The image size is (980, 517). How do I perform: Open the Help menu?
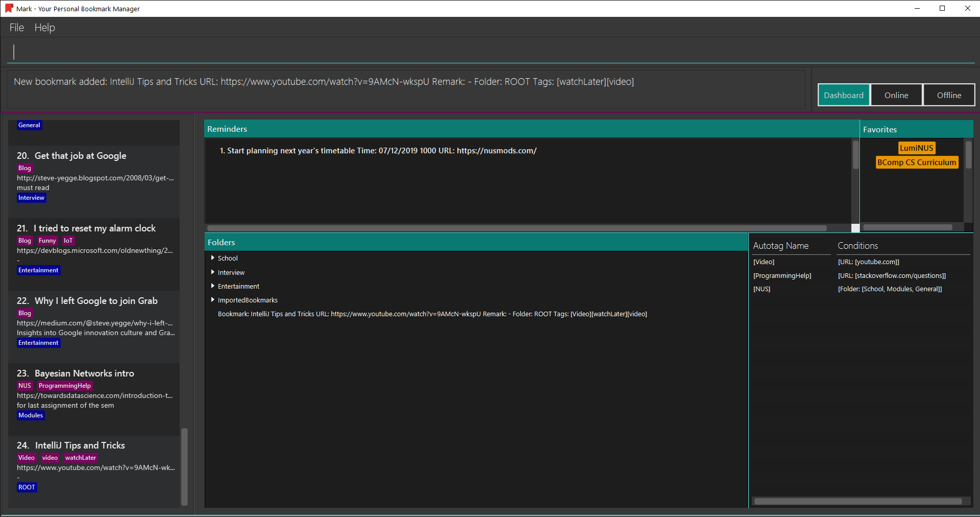point(45,28)
